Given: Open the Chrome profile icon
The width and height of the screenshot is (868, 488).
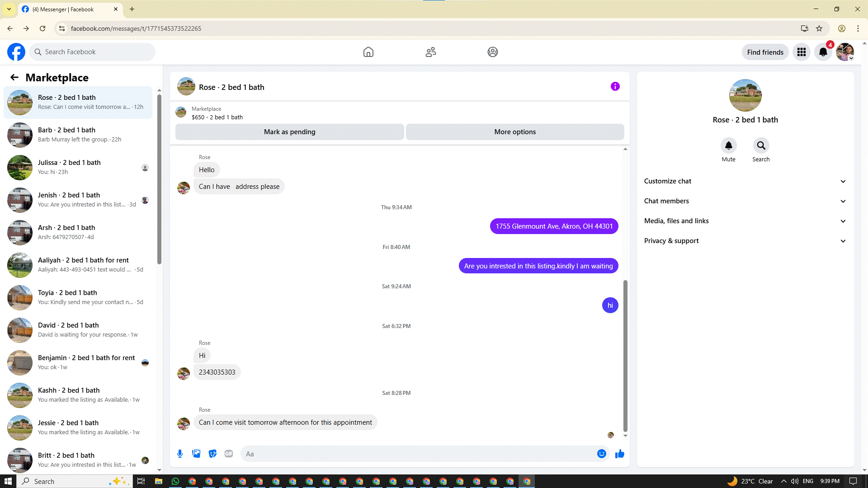Looking at the screenshot, I should pos(842,28).
